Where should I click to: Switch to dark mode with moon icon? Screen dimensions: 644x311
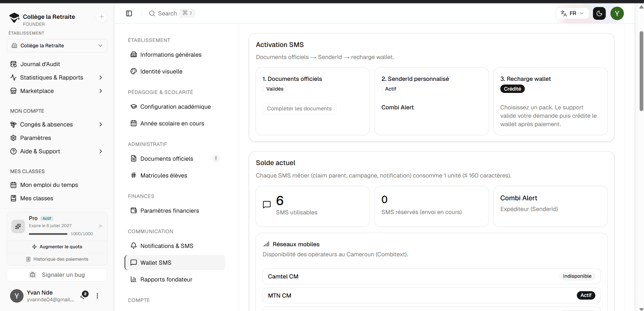pos(599,13)
